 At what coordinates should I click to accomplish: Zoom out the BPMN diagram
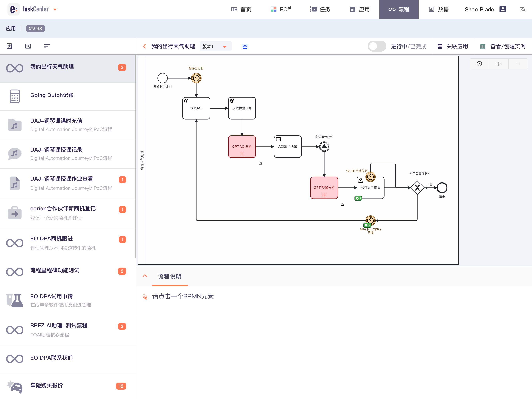click(x=518, y=64)
